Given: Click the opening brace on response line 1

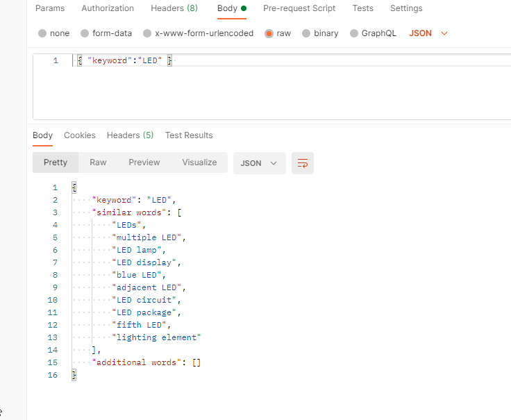Looking at the screenshot, I should tap(74, 187).
